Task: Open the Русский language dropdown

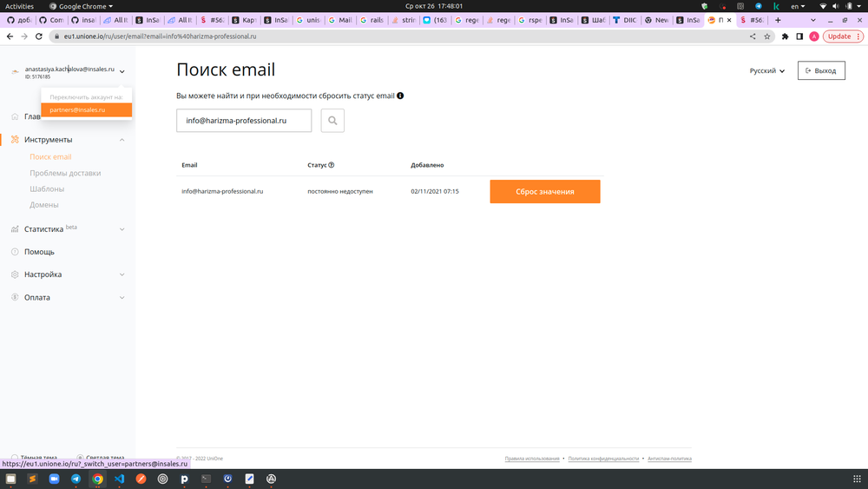Action: coord(766,71)
